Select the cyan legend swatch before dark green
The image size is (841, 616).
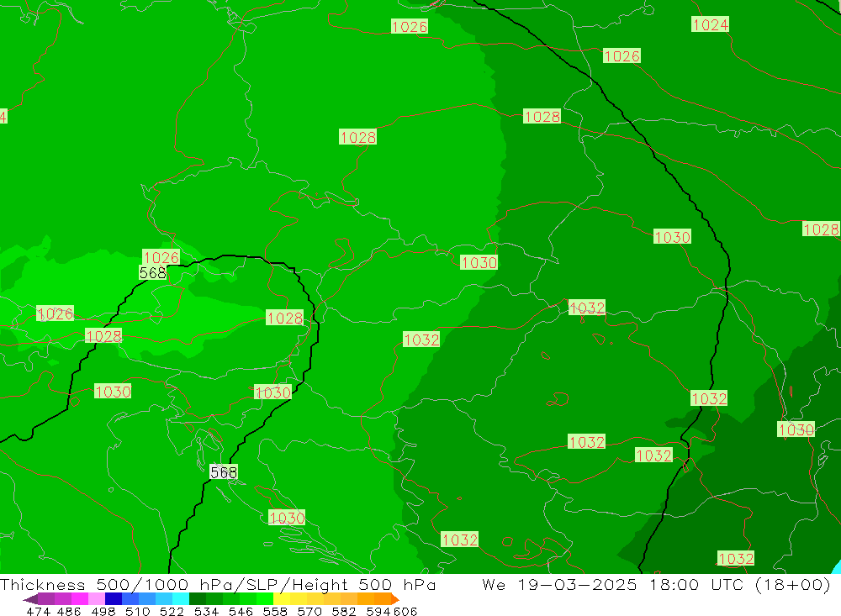(x=181, y=599)
